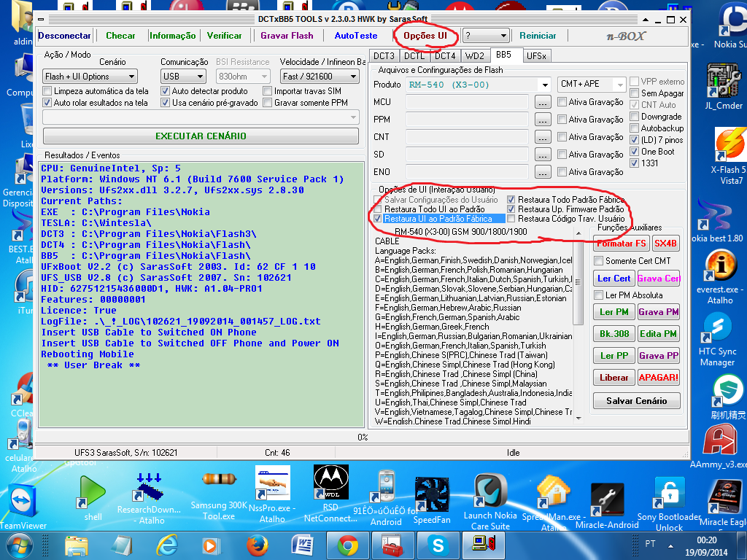Launch AAmmy_v3.exe desktop icon
This screenshot has height=560, width=747.
point(719,440)
